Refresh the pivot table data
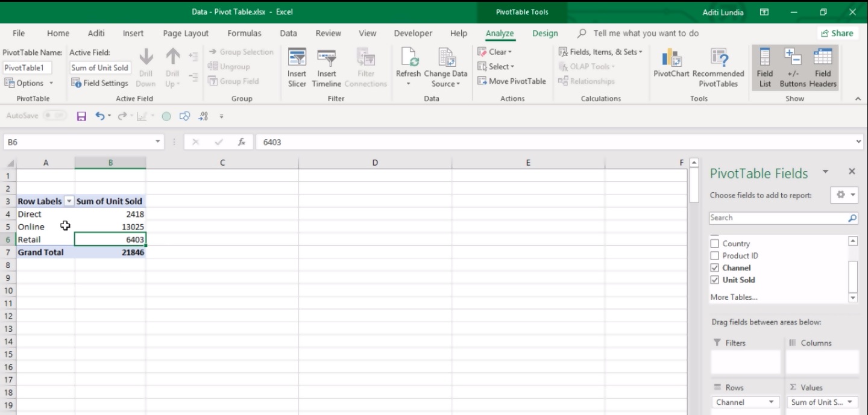Viewport: 868px width, 415px height. coord(408,59)
